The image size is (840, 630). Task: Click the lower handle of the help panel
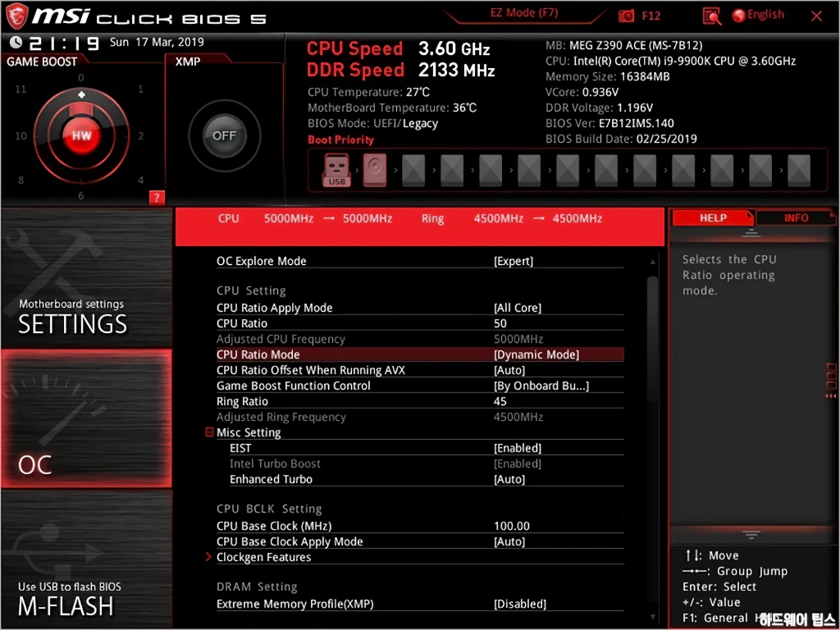751,535
